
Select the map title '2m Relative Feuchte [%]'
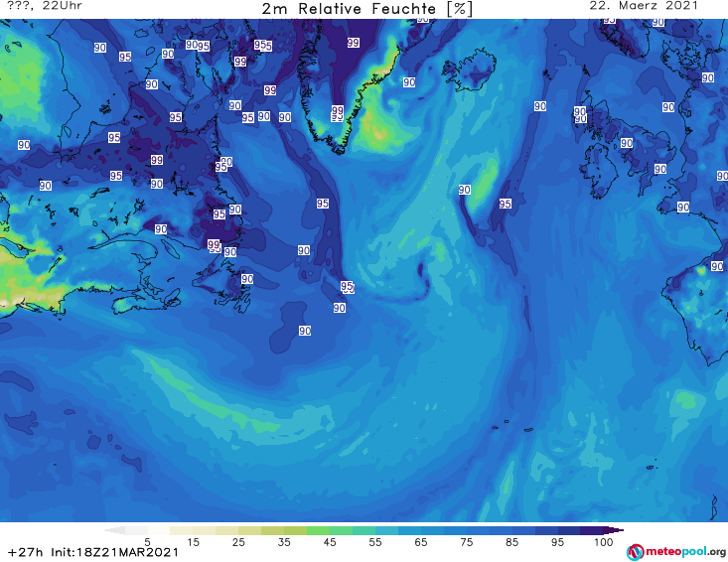[366, 9]
